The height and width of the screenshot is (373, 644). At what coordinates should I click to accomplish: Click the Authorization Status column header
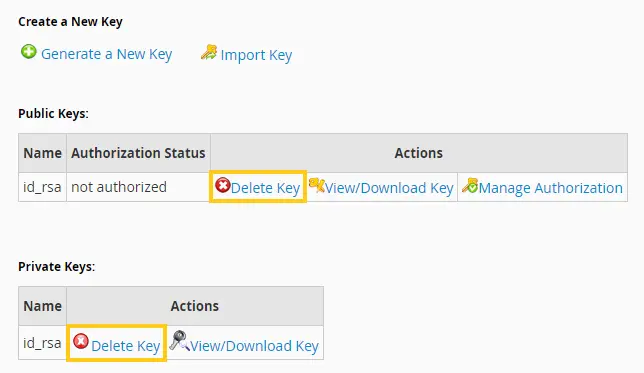click(x=138, y=153)
